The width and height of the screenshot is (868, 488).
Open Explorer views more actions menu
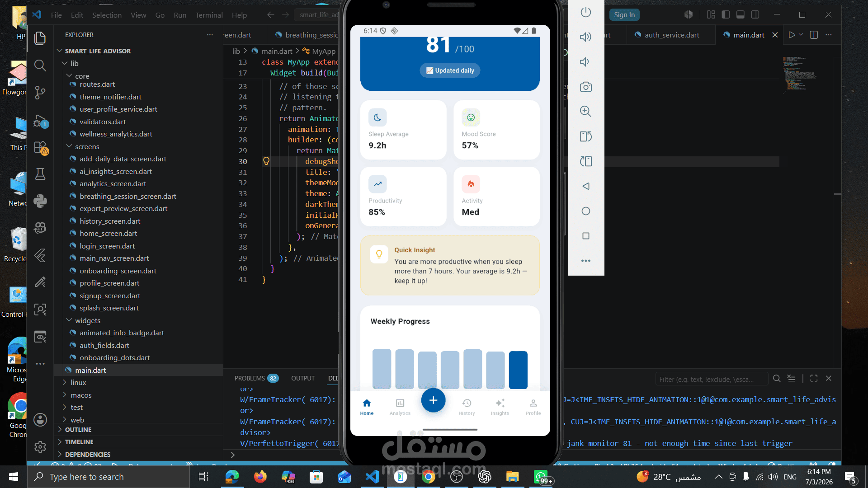[x=210, y=35]
